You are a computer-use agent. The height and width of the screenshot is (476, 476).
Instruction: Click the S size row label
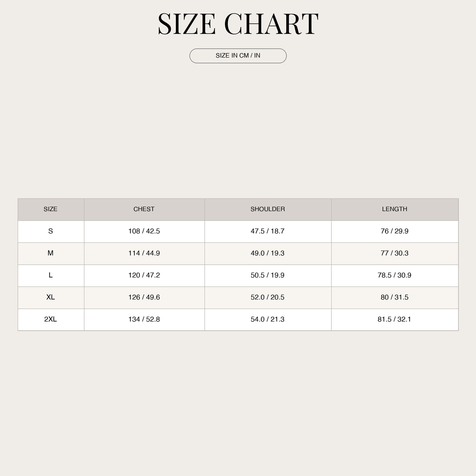[50, 231]
